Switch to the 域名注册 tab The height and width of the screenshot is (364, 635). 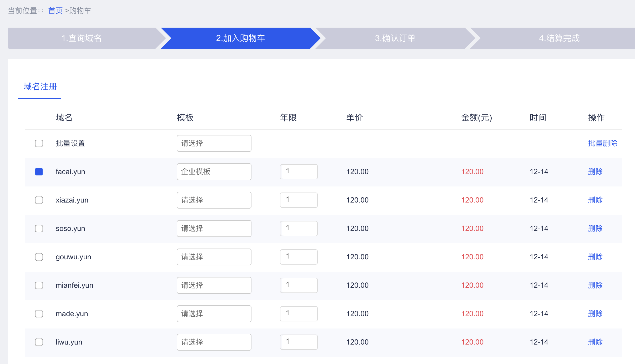pyautogui.click(x=40, y=87)
